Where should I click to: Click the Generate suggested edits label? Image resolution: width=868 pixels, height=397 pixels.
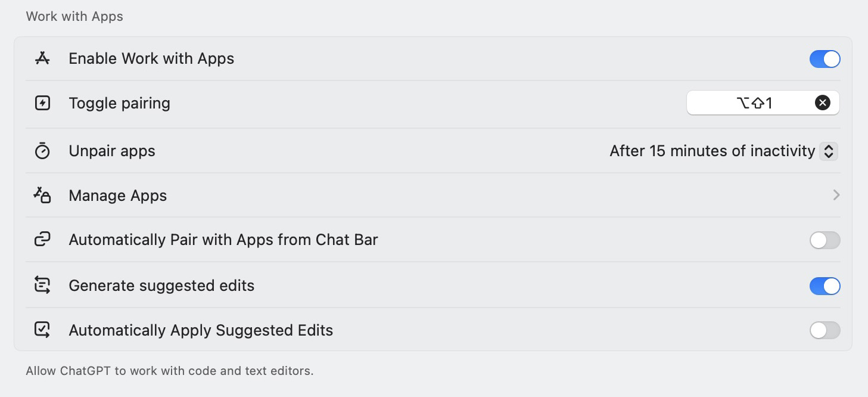tap(161, 286)
